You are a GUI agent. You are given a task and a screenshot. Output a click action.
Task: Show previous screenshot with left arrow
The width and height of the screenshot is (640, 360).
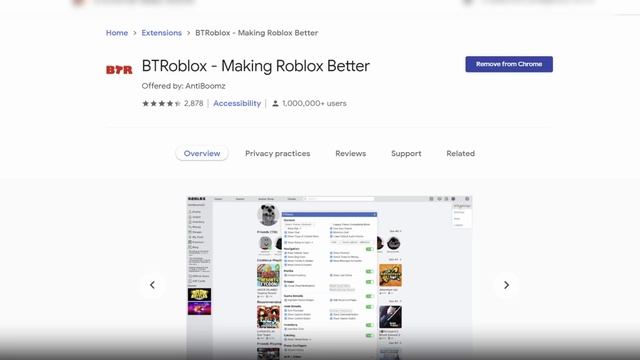tap(152, 285)
